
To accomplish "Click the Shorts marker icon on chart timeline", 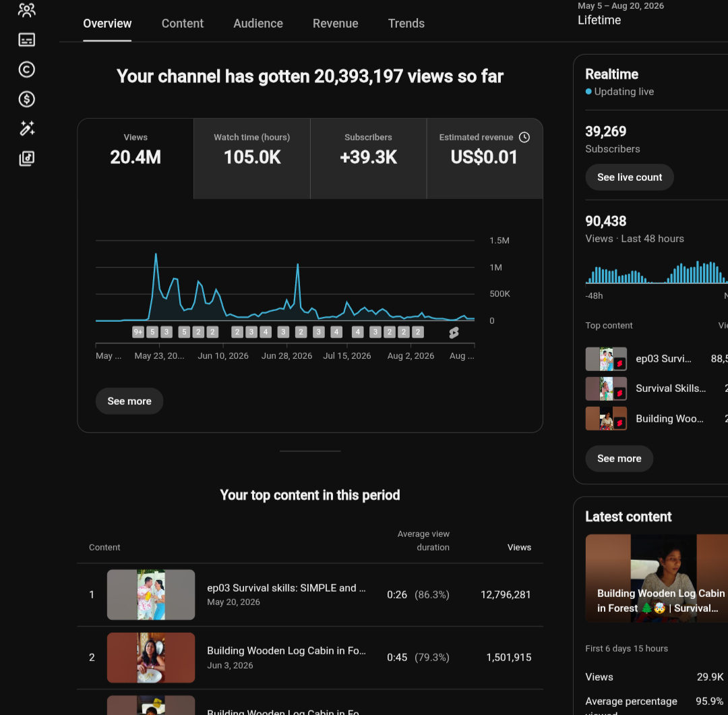I will click(x=454, y=333).
